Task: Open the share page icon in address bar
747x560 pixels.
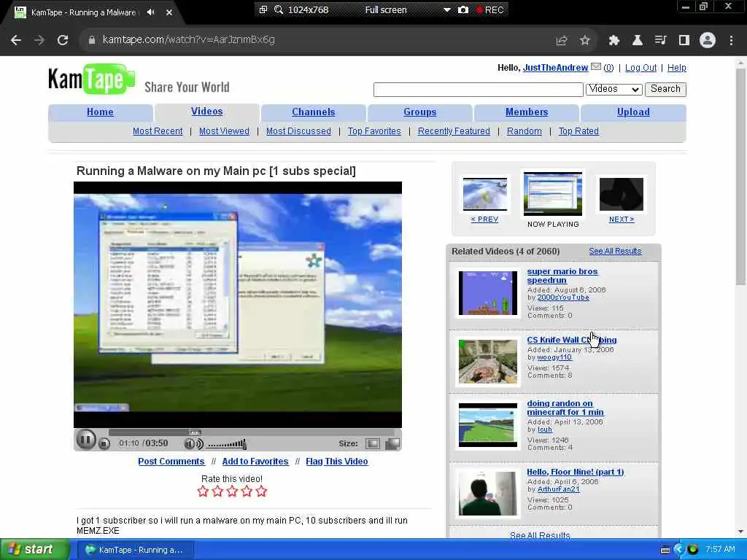Action: (562, 41)
